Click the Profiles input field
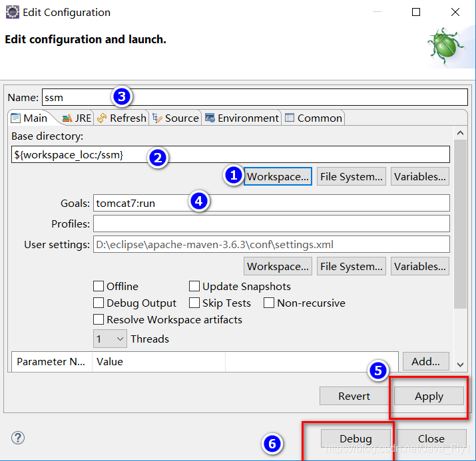This screenshot has width=476, height=461. tap(272, 224)
